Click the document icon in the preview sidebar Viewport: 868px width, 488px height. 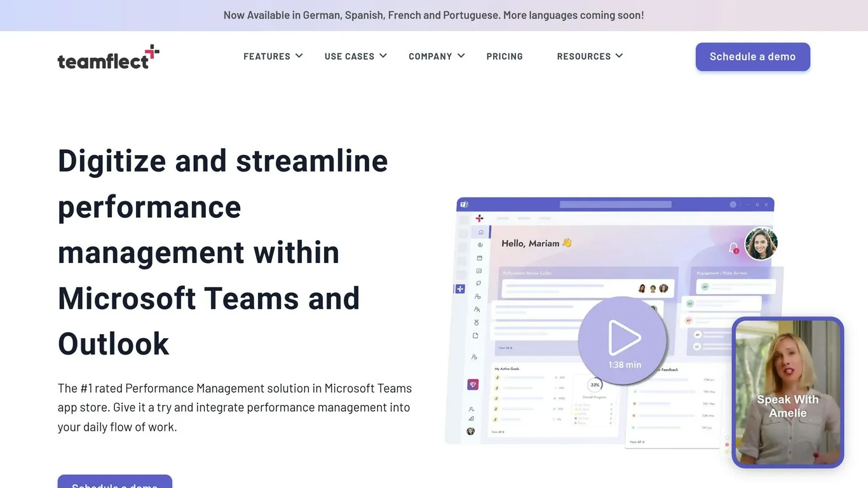pos(475,335)
